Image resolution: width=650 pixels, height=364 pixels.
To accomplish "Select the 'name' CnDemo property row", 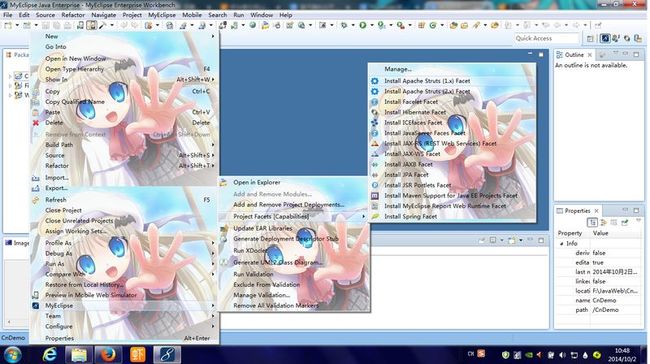I will click(x=599, y=300).
